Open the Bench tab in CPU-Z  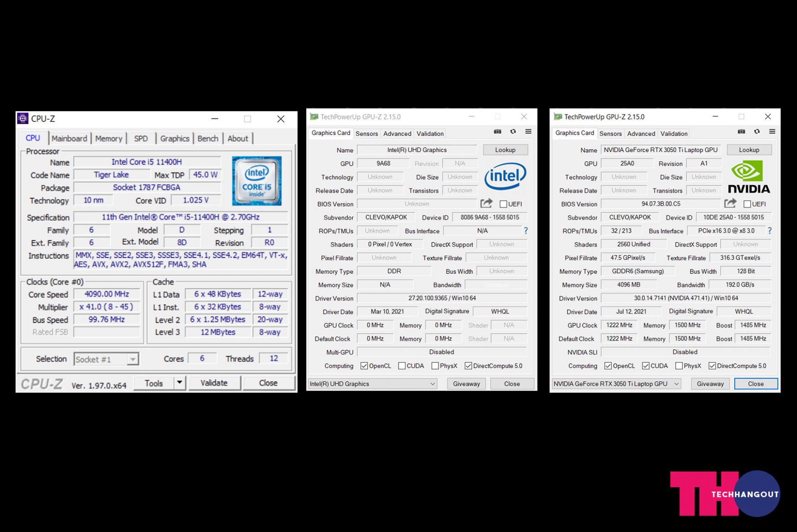click(x=208, y=139)
